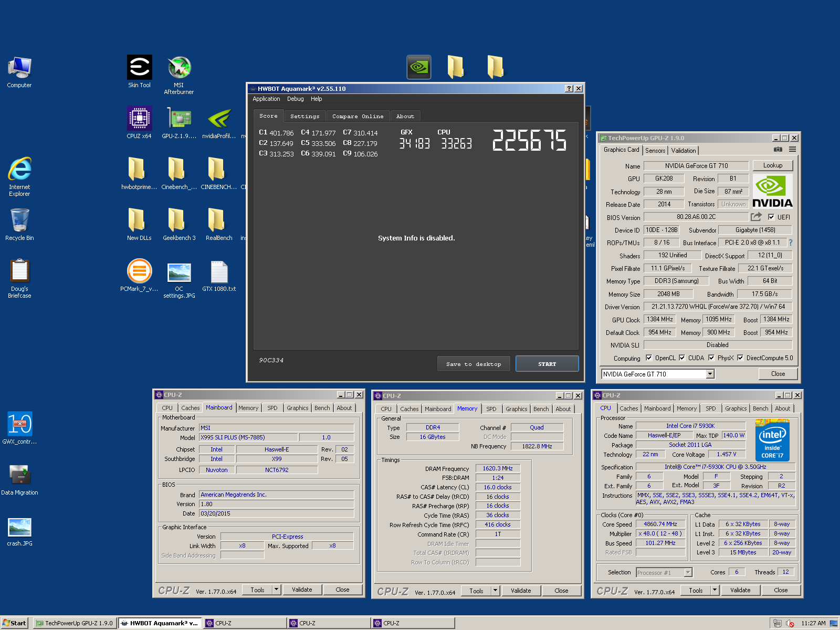The height and width of the screenshot is (630, 840).
Task: Click the Close button in GPU-Z
Action: point(778,374)
